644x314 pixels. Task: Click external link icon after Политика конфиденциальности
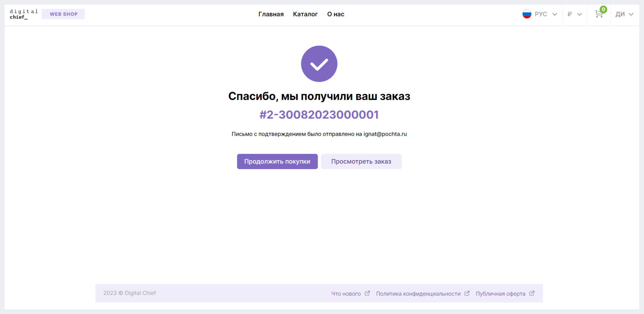467,293
